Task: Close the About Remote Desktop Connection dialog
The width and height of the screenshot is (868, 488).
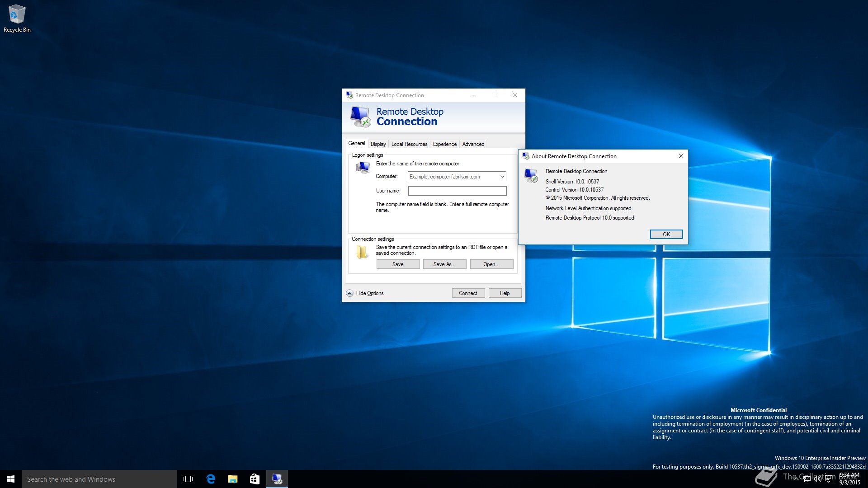Action: point(681,156)
